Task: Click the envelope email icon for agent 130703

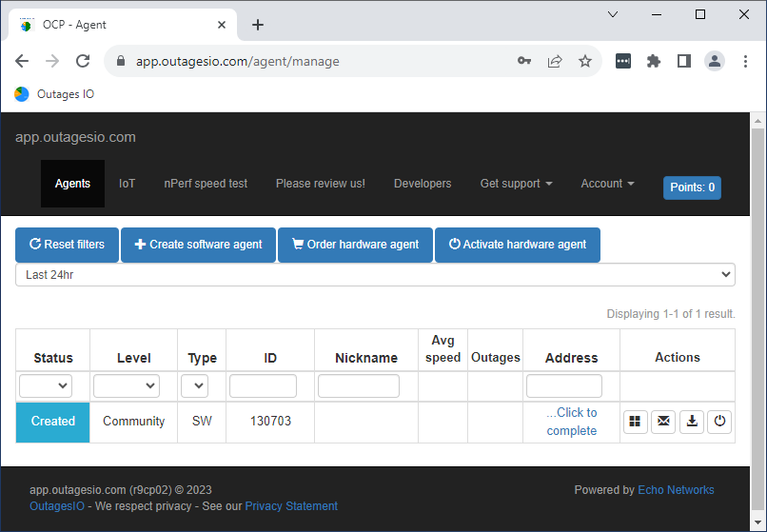Action: point(663,422)
